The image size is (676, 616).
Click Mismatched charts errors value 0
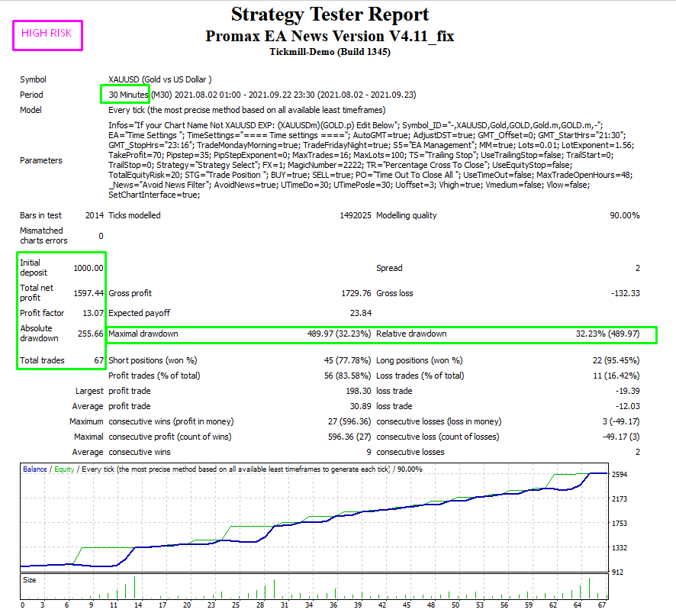point(101,236)
